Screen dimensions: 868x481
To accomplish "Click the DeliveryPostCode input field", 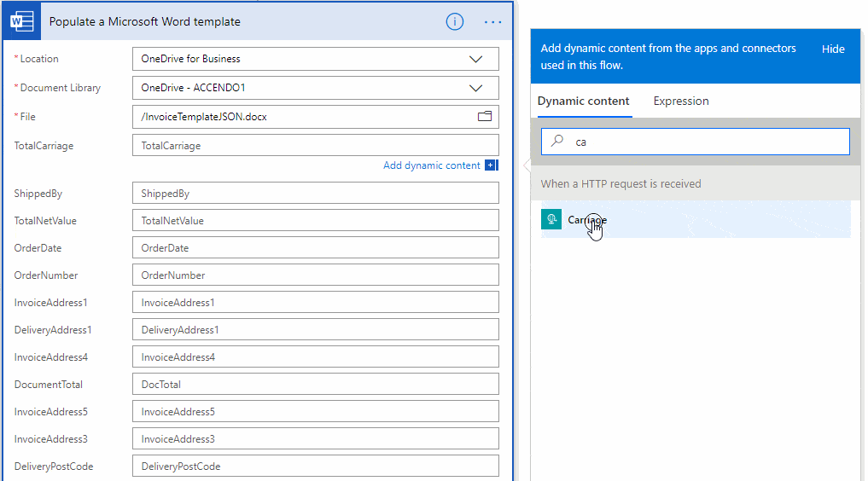I will 316,466.
